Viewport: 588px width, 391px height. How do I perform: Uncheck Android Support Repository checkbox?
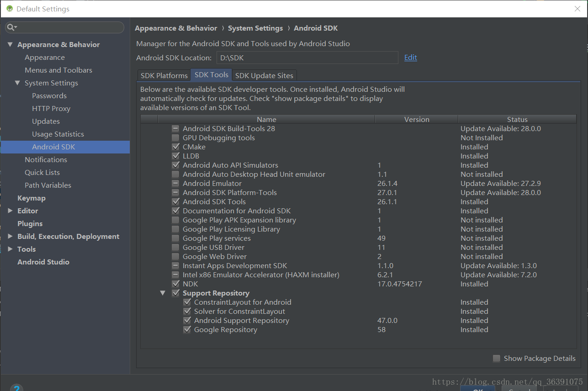click(187, 321)
